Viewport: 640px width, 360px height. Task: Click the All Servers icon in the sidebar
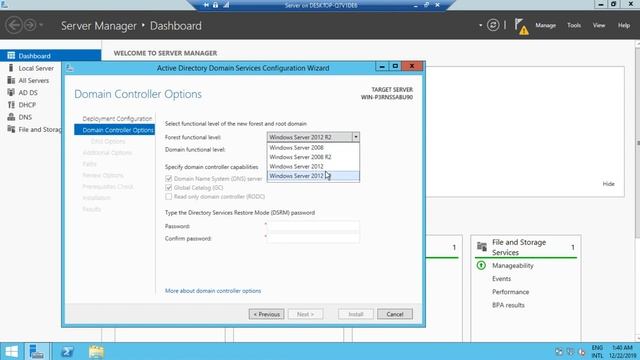pyautogui.click(x=11, y=80)
